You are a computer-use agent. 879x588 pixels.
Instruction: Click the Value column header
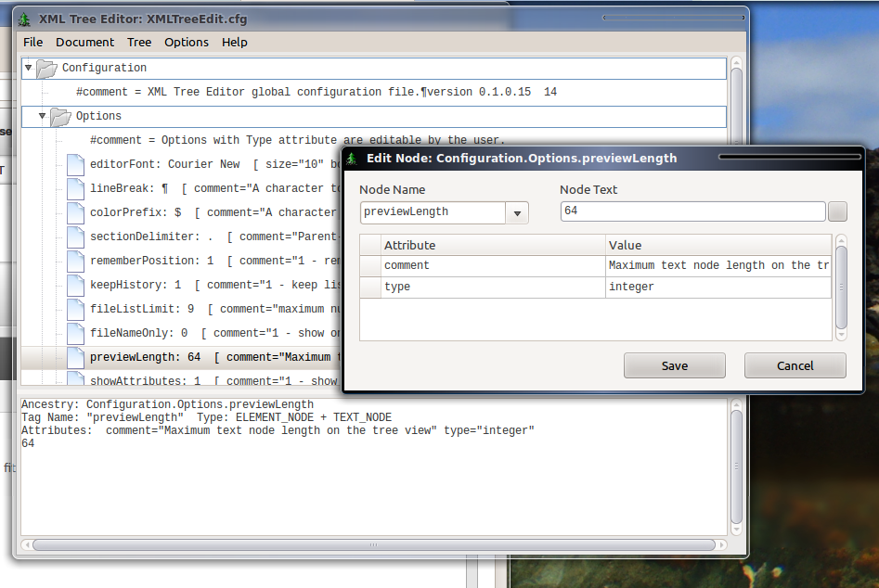(x=718, y=245)
